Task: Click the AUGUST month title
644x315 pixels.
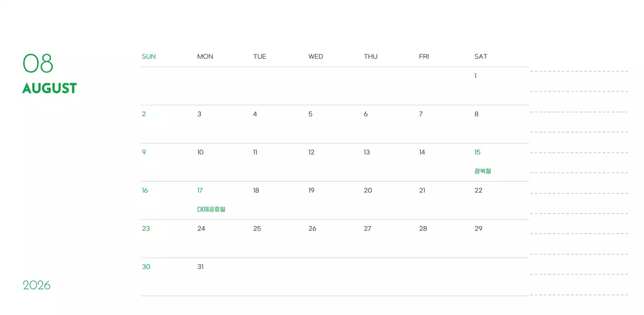Action: [49, 88]
